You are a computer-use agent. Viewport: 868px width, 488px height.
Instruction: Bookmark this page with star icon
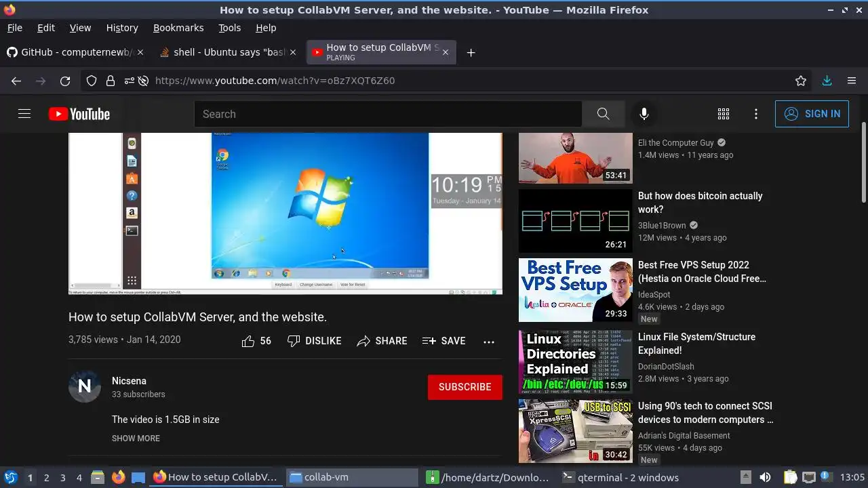coord(801,81)
